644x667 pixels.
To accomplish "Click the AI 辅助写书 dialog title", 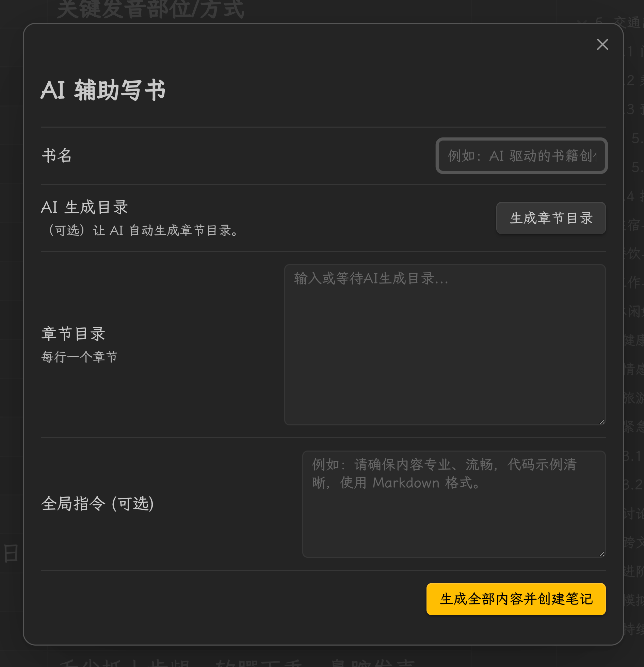I will click(103, 90).
